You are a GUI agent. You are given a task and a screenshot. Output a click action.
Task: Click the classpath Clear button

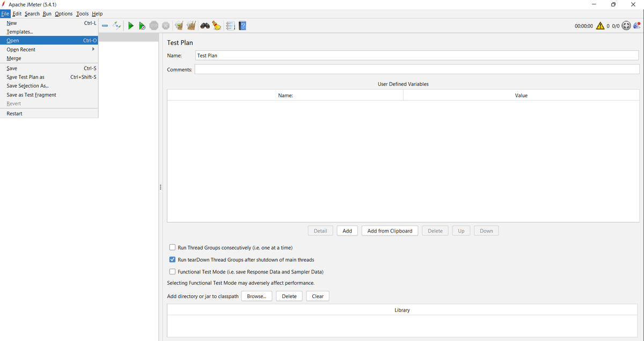coord(318,296)
